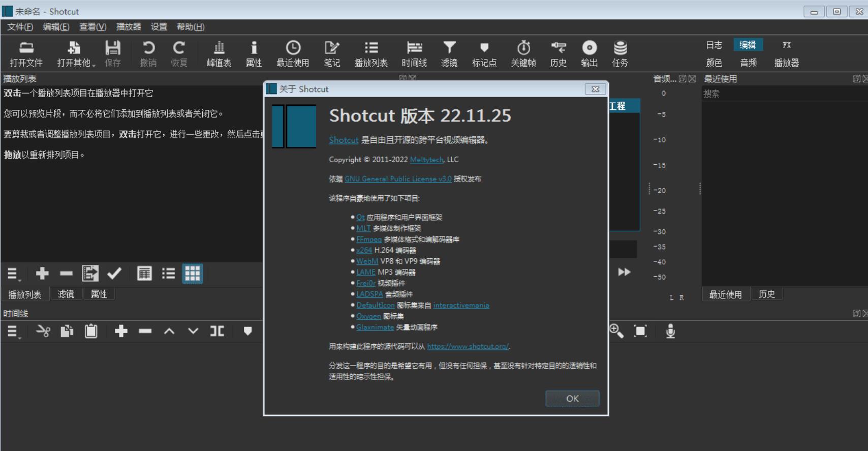Click the Open File (打开文件) toolbar icon
The height and width of the screenshot is (451, 868).
click(x=26, y=53)
